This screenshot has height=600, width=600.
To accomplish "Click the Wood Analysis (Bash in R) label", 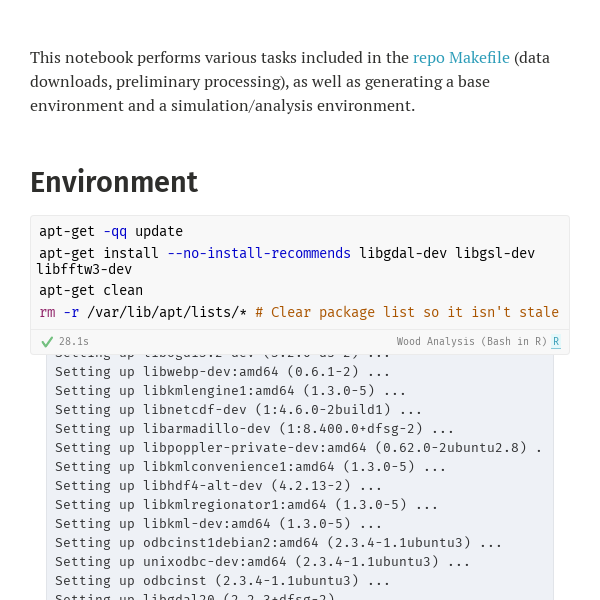I will [x=471, y=341].
